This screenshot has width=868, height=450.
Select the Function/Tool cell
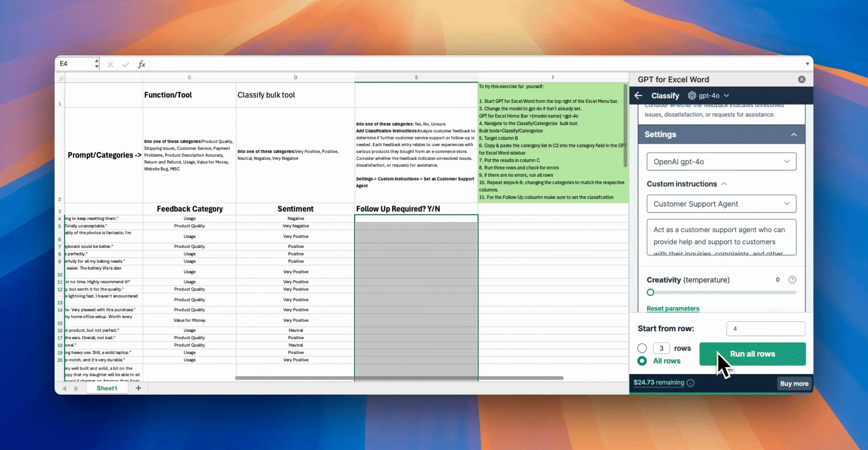pyautogui.click(x=190, y=95)
